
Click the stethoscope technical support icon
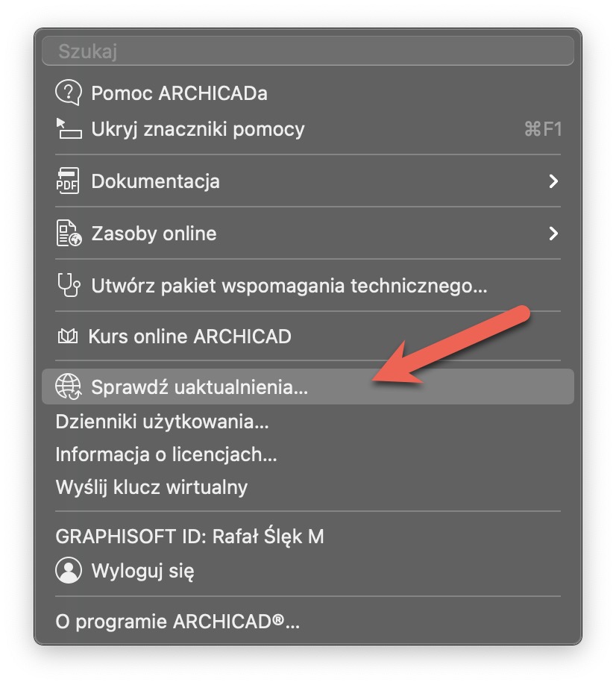pyautogui.click(x=69, y=285)
